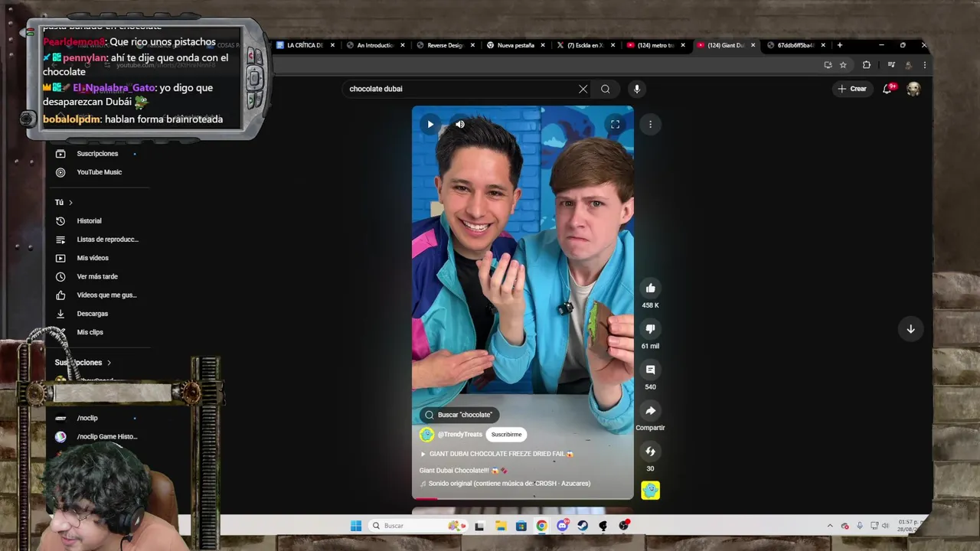Open the media controls icon in Chrome toolbar
Screen dimensions: 980x551
[890, 65]
